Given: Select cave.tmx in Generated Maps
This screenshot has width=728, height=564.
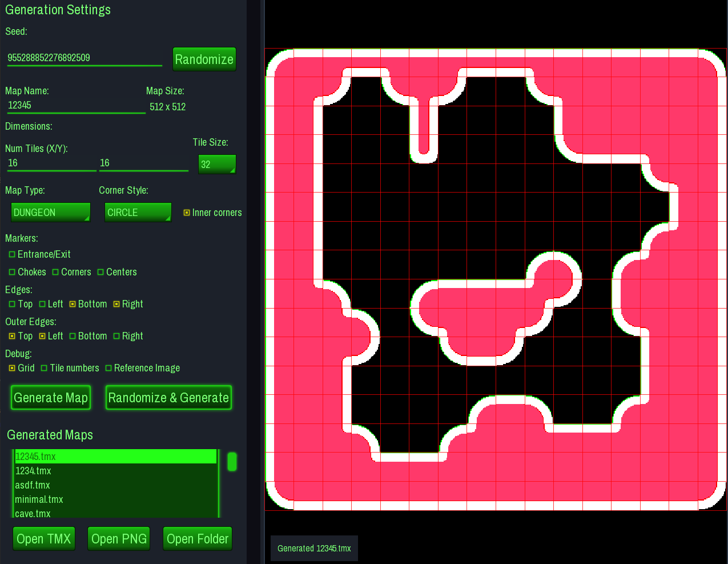Looking at the screenshot, I should pyautogui.click(x=115, y=513).
